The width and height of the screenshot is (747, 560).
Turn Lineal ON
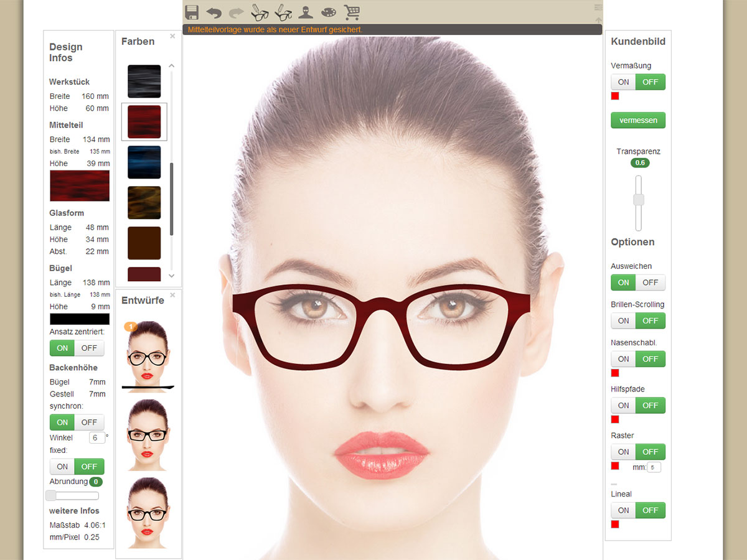pos(623,510)
